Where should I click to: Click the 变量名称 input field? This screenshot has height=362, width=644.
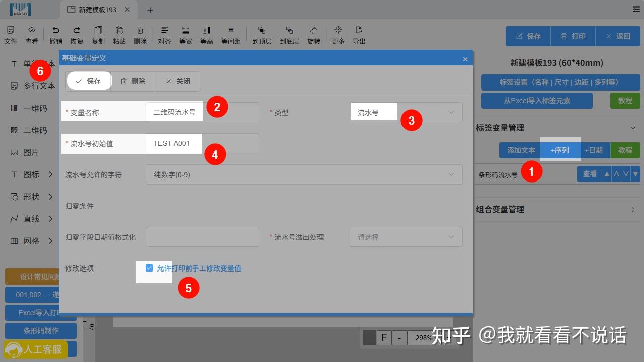pyautogui.click(x=202, y=112)
